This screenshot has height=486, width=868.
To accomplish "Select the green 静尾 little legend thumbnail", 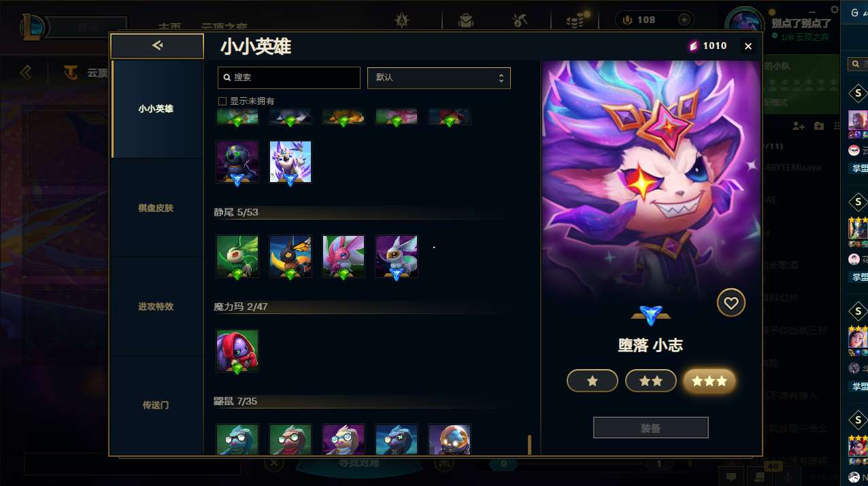I will click(x=237, y=256).
